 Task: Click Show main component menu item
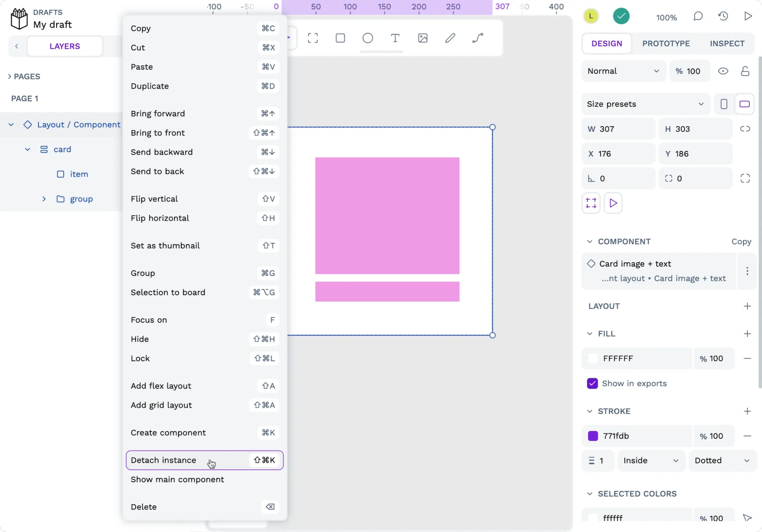[x=177, y=479]
